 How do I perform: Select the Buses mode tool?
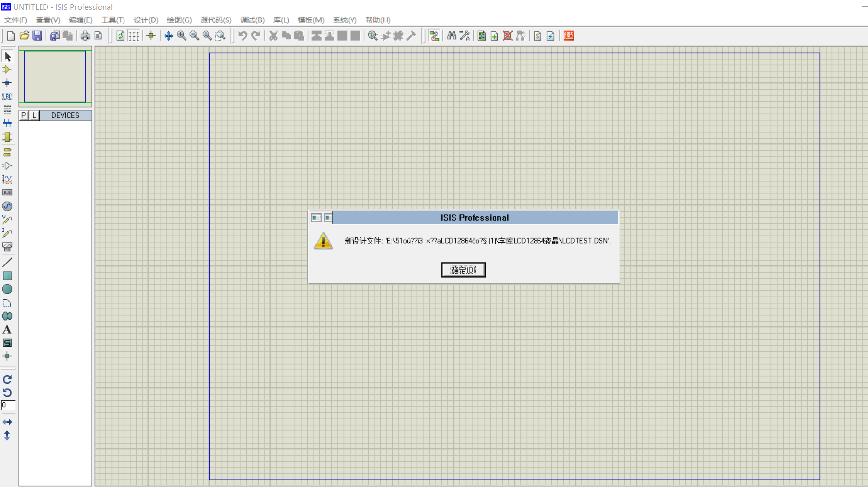pos(7,123)
